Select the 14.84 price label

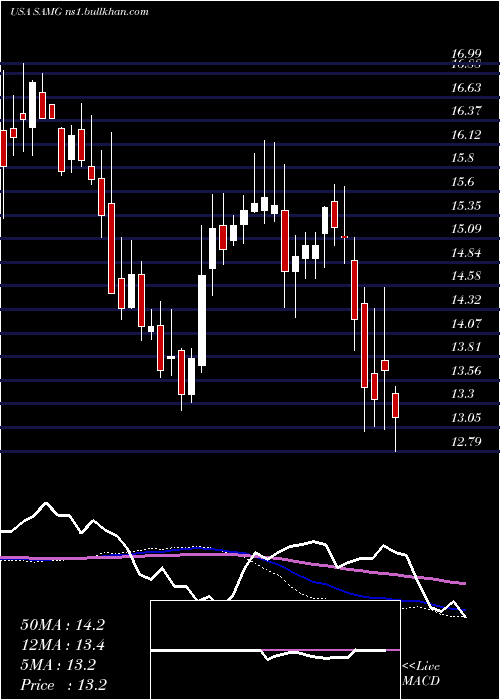point(466,253)
